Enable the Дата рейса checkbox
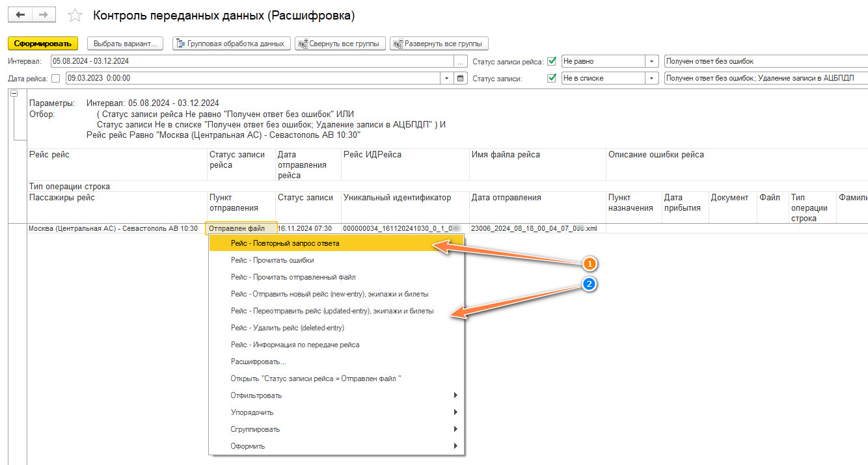 click(55, 78)
